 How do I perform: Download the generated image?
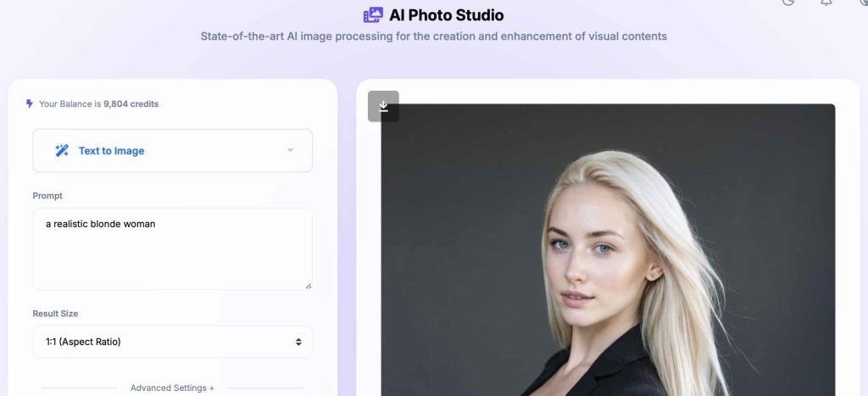point(383,106)
